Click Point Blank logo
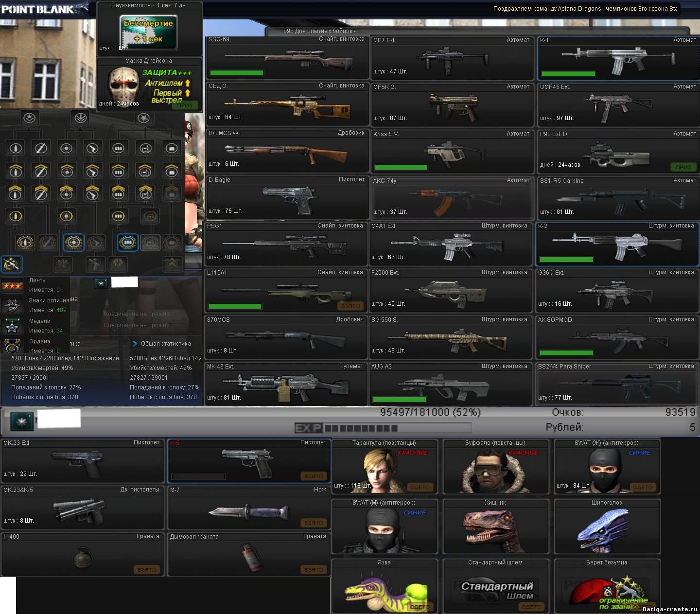The width and height of the screenshot is (700, 614). [45, 8]
